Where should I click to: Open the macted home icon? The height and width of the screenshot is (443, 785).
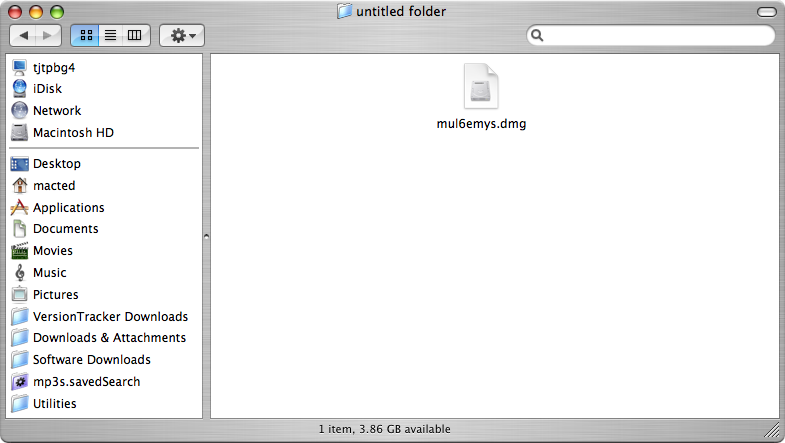pos(19,186)
